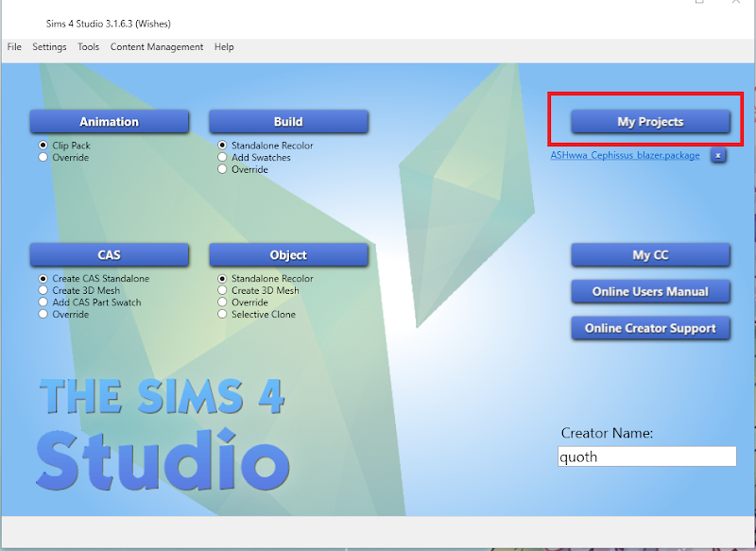Open the Online Users Manual

[650, 291]
